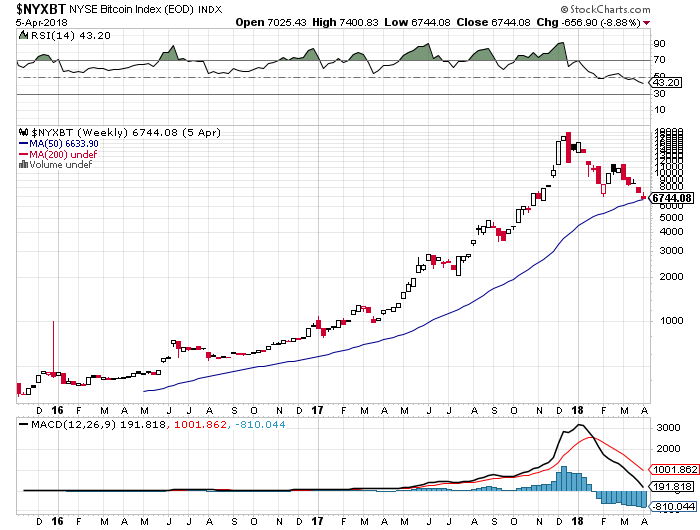Click the Volume bars legend icon
Viewport: 700px width, 530px height.
(x=23, y=165)
